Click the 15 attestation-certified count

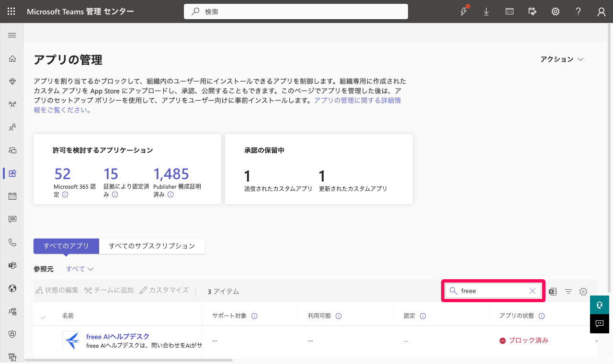click(111, 174)
